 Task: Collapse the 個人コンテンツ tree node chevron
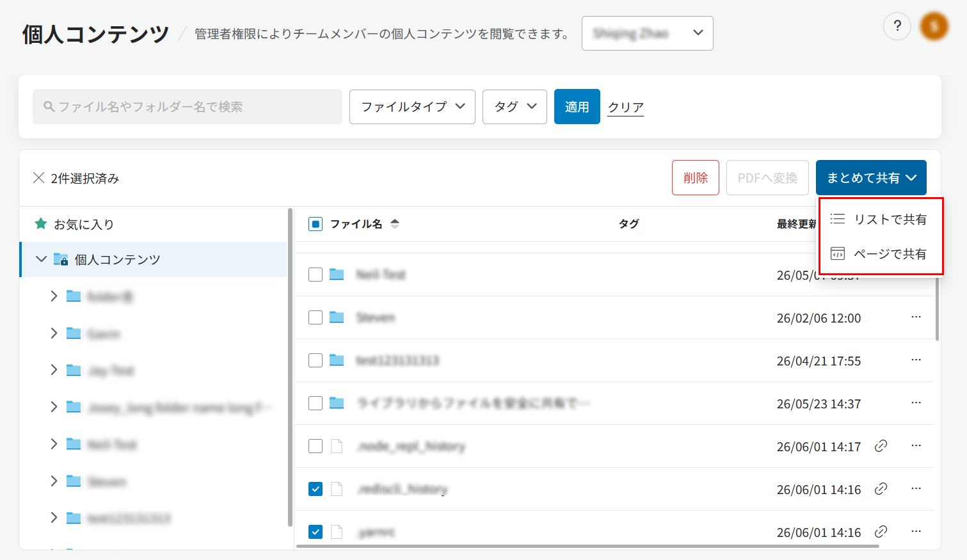point(41,259)
